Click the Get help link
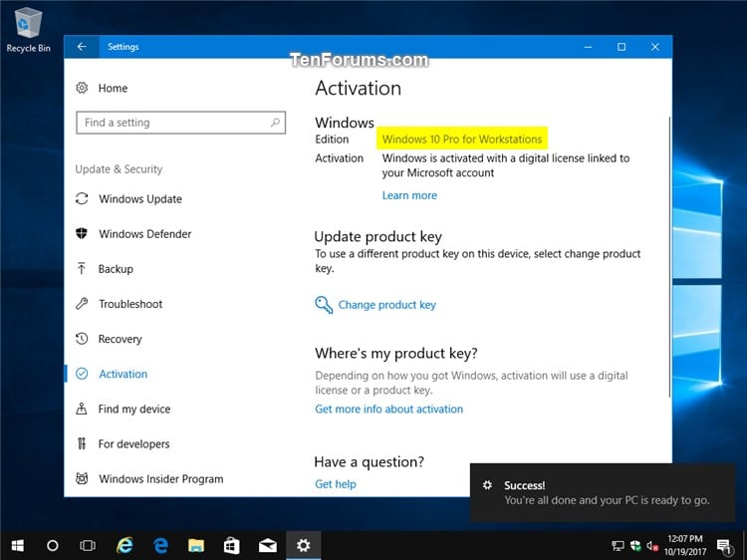This screenshot has width=747, height=560. pos(336,484)
